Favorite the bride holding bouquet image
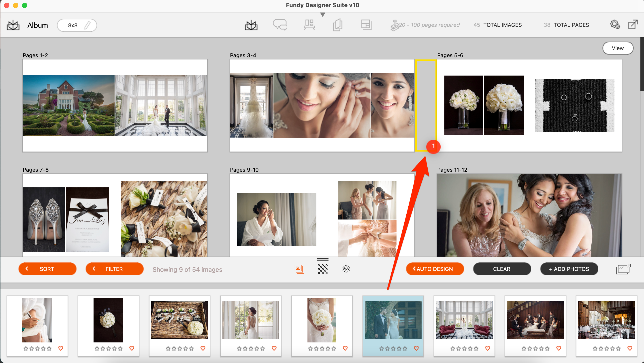 345,348
